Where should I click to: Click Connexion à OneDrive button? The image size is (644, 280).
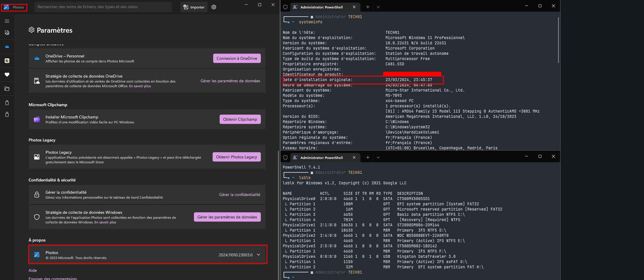237,58
